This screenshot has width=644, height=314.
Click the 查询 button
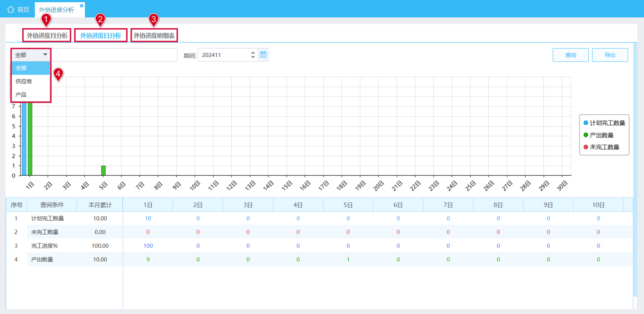[570, 55]
